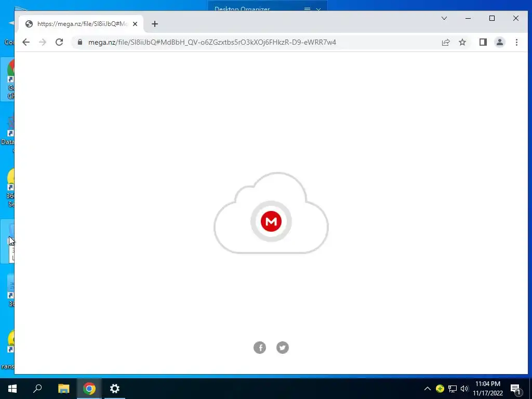532x399 pixels.
Task: Close the mega.nz tab
Action: pos(135,24)
